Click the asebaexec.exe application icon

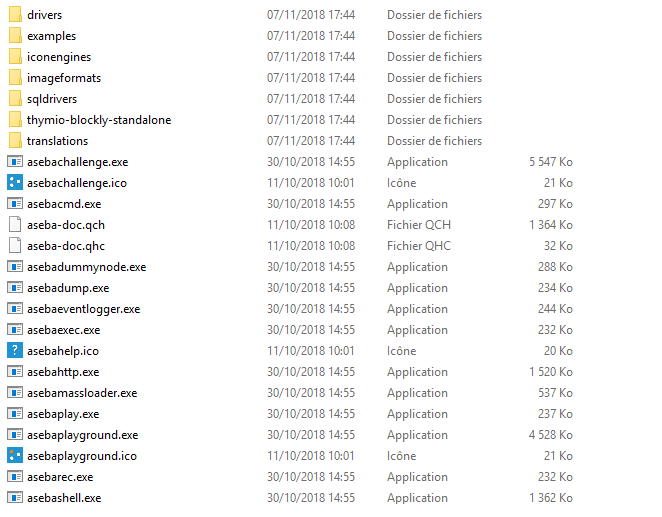(x=15, y=330)
